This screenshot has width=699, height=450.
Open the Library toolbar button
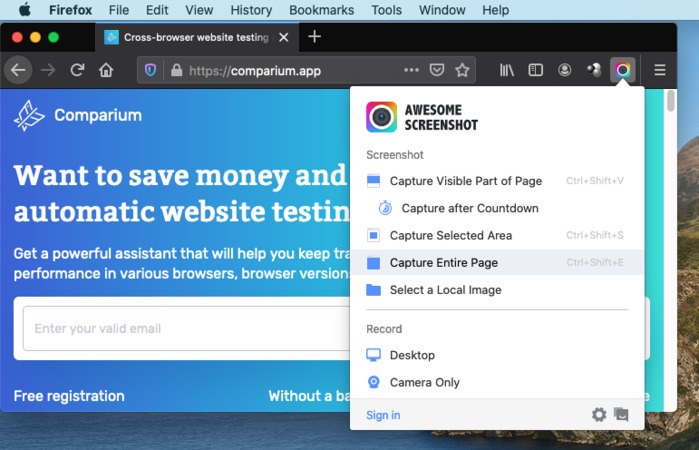507,70
